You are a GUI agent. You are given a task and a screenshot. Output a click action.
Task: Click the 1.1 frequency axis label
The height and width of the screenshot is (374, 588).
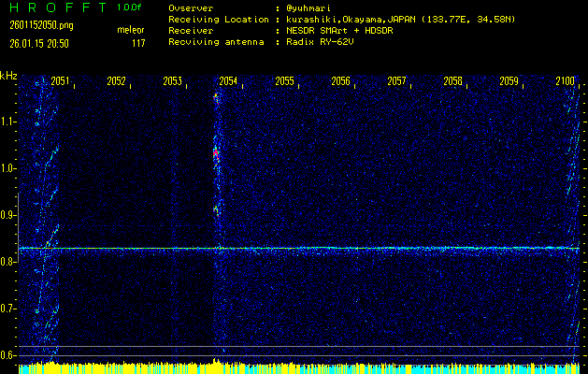[x=7, y=122]
